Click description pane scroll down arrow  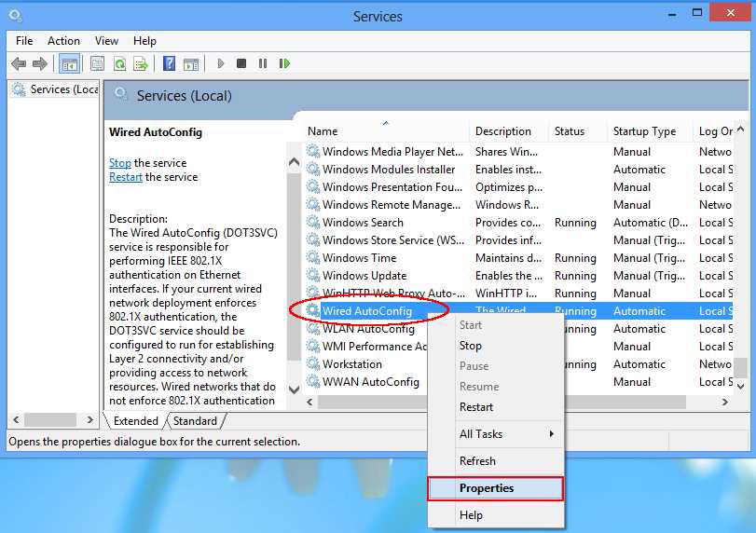pyautogui.click(x=294, y=389)
